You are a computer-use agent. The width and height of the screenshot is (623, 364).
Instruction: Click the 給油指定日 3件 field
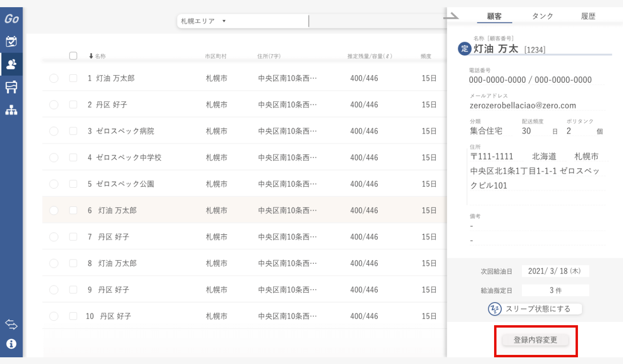555,290
